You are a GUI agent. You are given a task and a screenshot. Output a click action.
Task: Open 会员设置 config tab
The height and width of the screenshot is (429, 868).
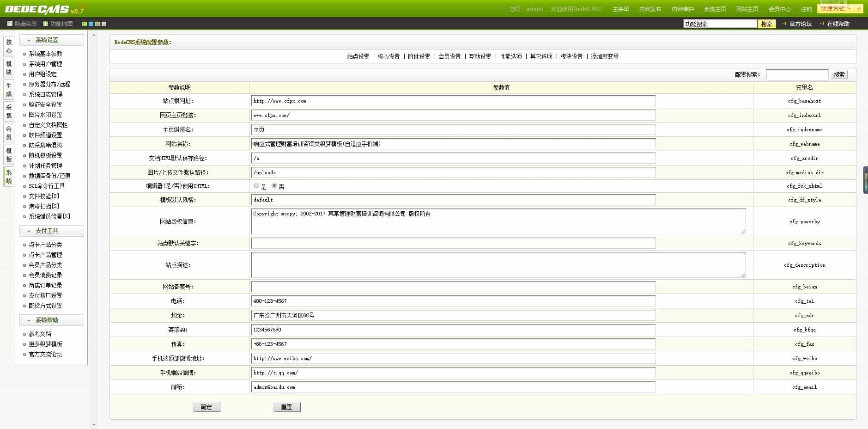449,56
